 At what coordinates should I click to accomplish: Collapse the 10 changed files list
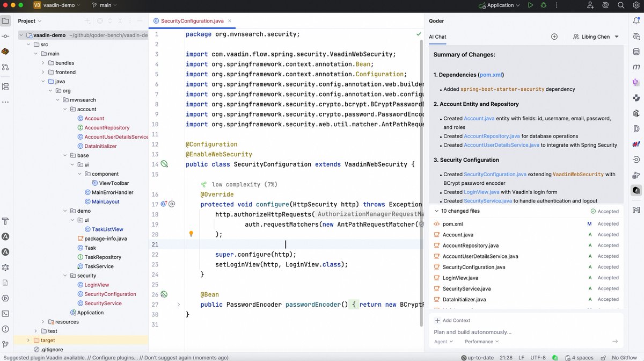pos(436,211)
